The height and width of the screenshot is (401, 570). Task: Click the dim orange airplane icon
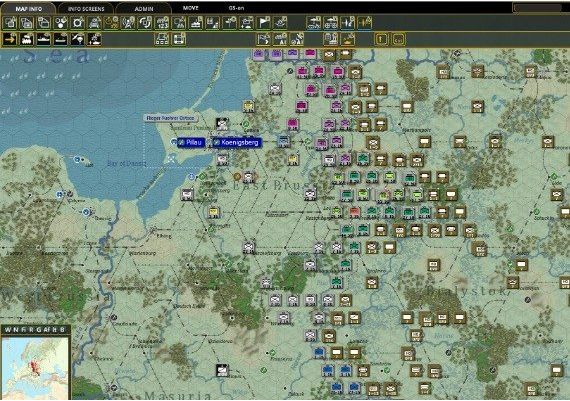pyautogui.click(x=364, y=23)
